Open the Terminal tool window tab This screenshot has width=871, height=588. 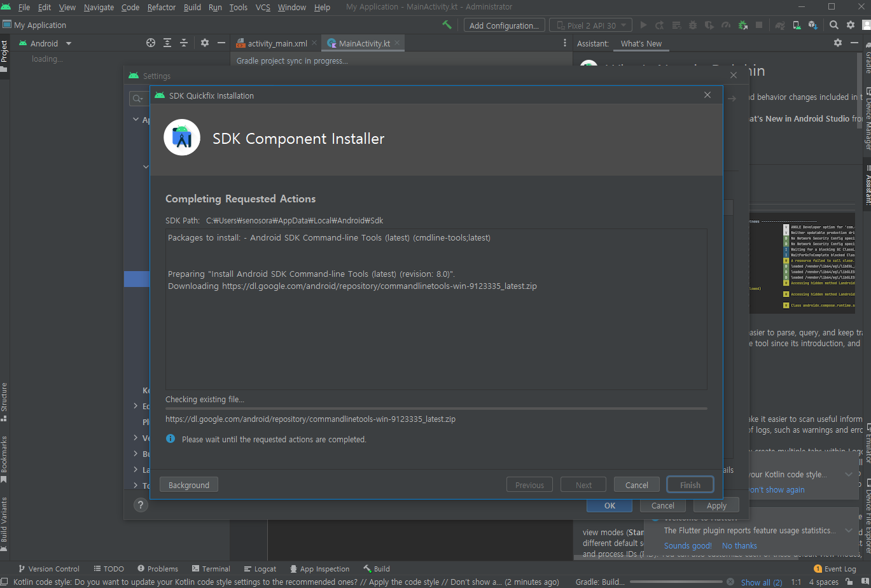pos(211,568)
